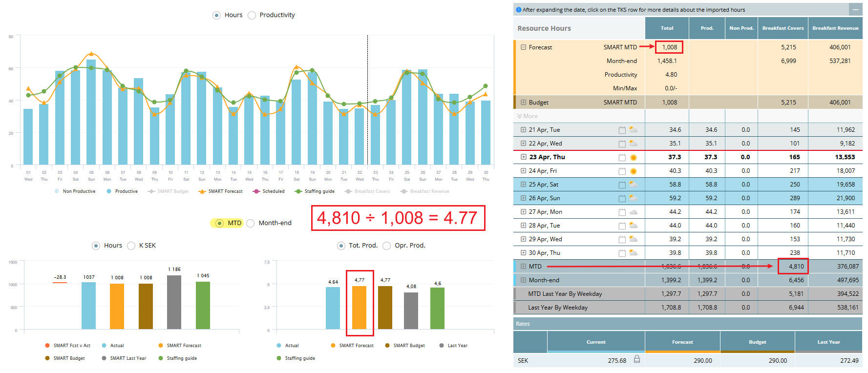Toggle Staffing guide series in top chart legend
This screenshot has height=373, width=868.
(x=315, y=191)
